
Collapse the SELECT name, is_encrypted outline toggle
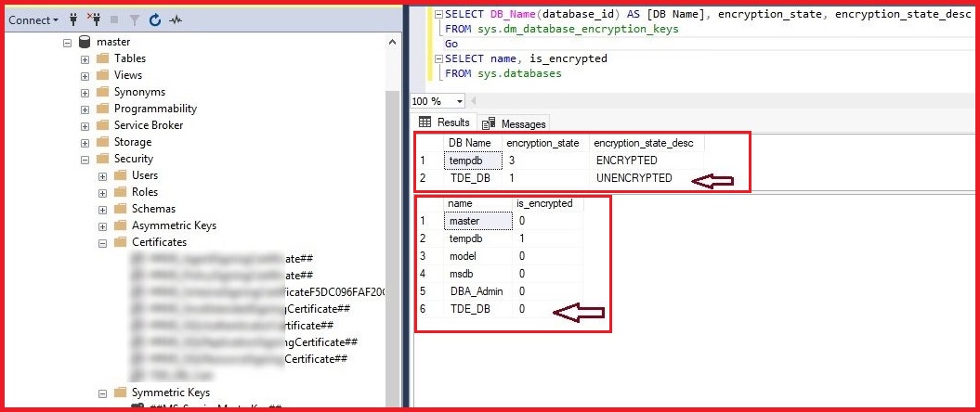coord(438,58)
